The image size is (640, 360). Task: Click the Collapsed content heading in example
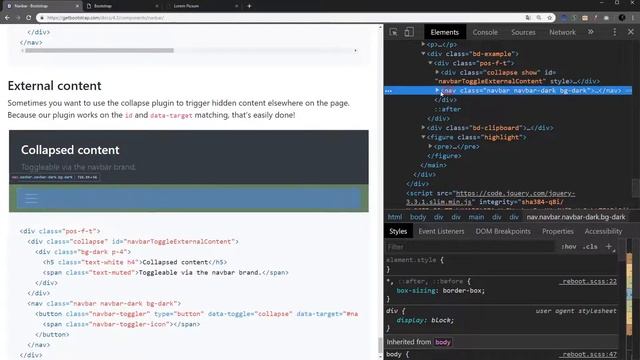(x=70, y=150)
